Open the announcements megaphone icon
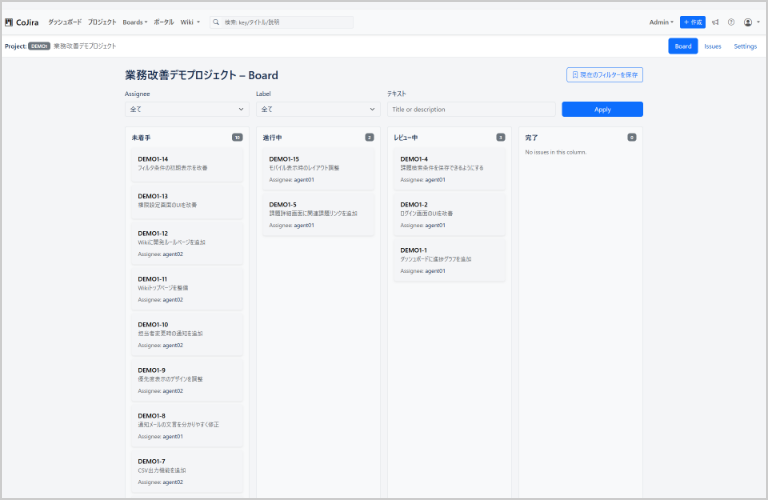Viewport: 768px width, 500px height. [715, 22]
